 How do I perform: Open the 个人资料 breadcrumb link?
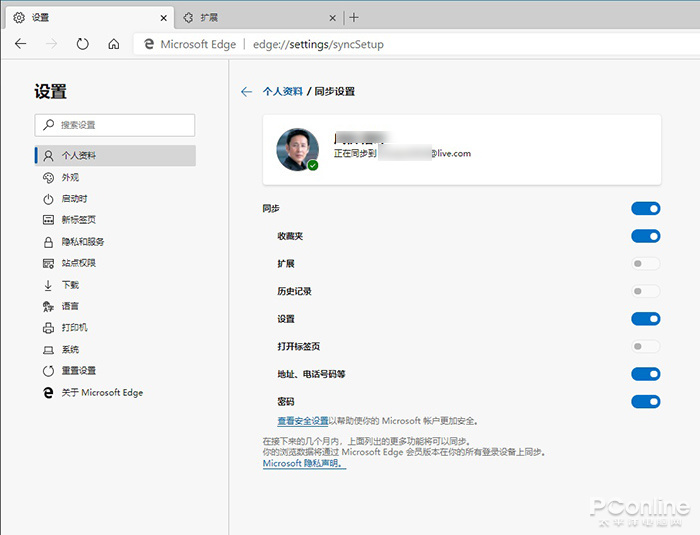point(283,92)
